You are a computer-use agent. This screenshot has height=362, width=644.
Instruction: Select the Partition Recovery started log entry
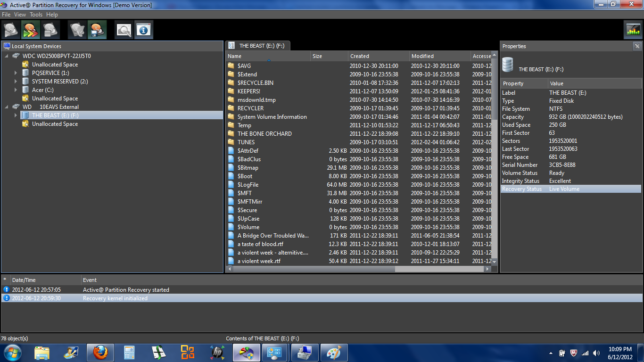point(322,290)
